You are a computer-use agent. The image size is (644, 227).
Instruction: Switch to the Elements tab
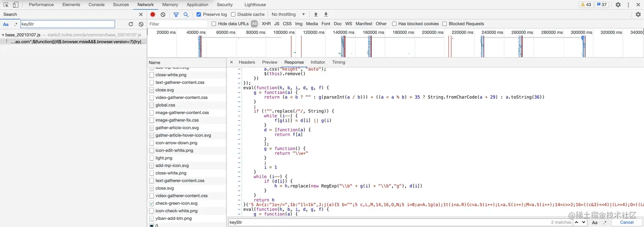71,5
